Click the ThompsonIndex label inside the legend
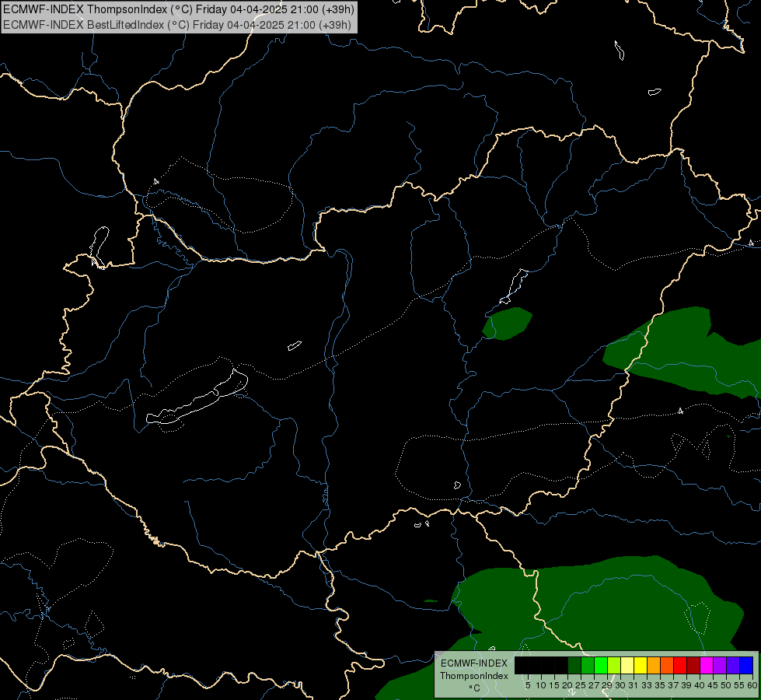The image size is (761, 700). [474, 676]
